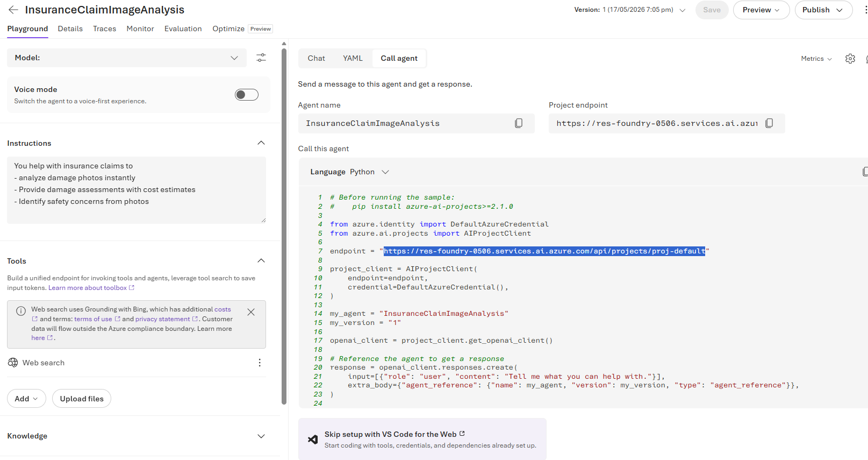Open playground settings gear icon
Image resolution: width=868 pixels, height=460 pixels.
pyautogui.click(x=850, y=59)
